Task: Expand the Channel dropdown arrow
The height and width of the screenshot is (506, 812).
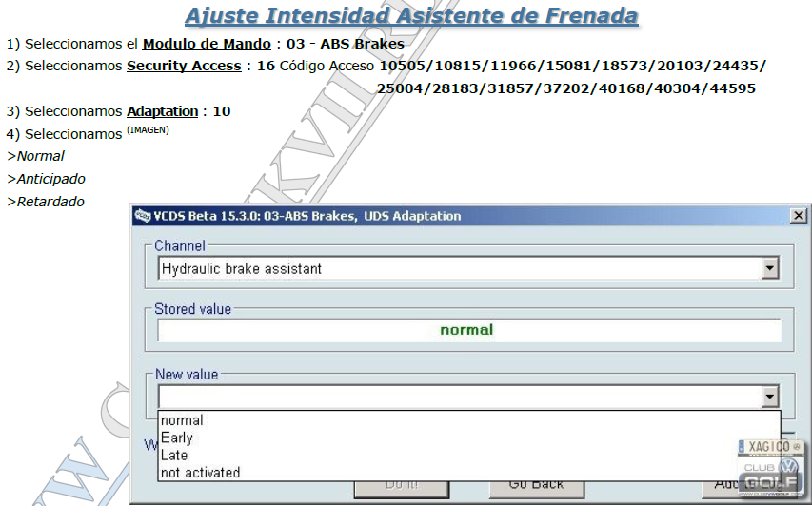Action: 769,268
